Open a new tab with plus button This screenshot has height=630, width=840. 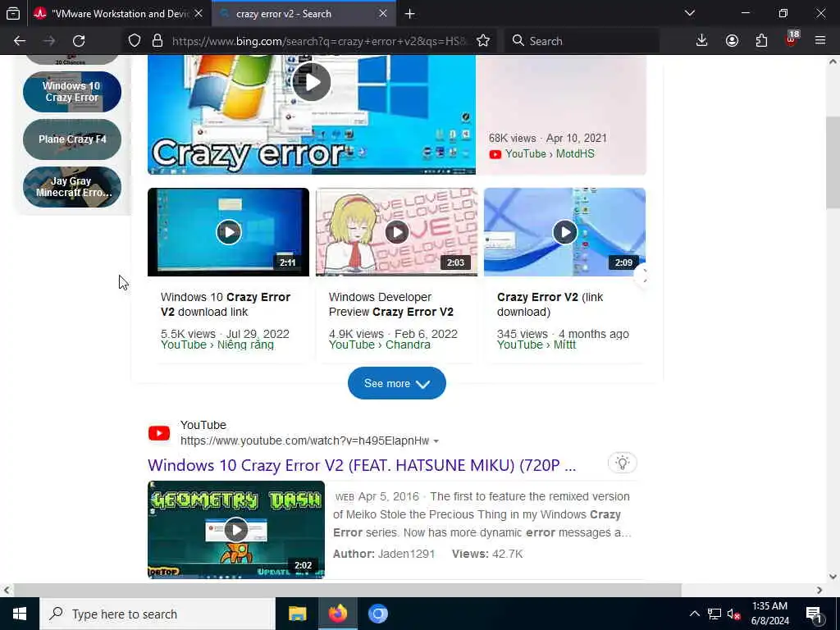410,14
